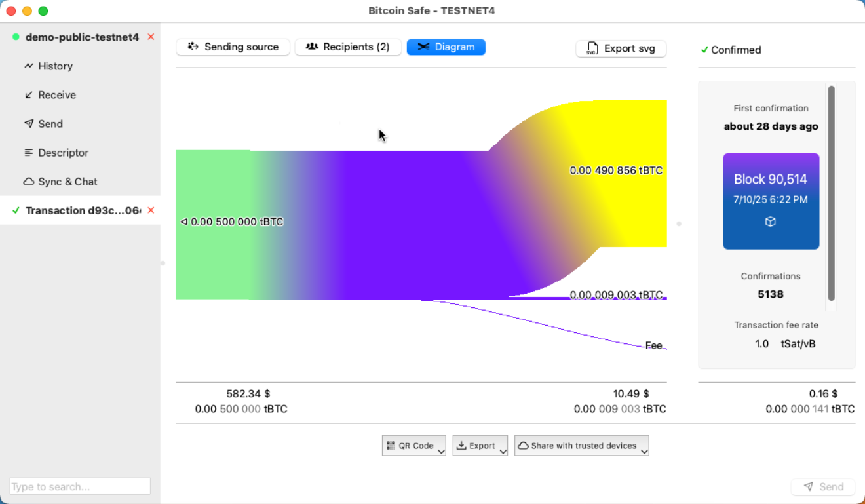Open the History section

(55, 66)
